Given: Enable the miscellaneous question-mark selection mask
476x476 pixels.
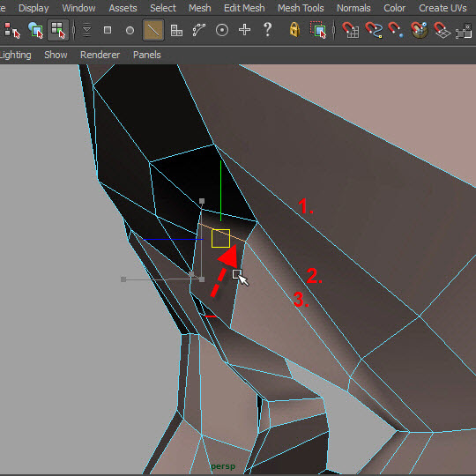Looking at the screenshot, I should 267,30.
